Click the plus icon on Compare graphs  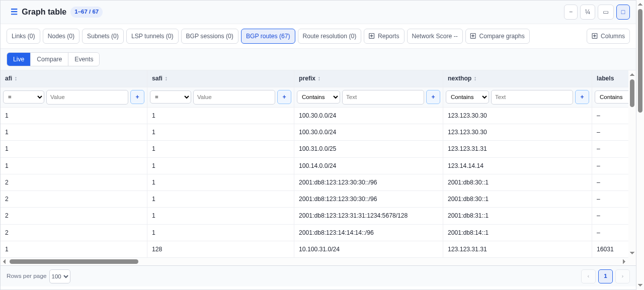click(473, 36)
